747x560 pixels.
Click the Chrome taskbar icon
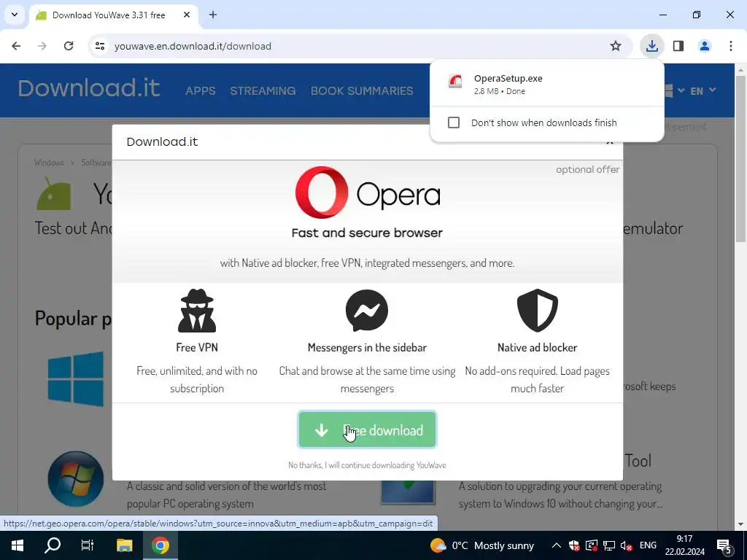[160, 545]
